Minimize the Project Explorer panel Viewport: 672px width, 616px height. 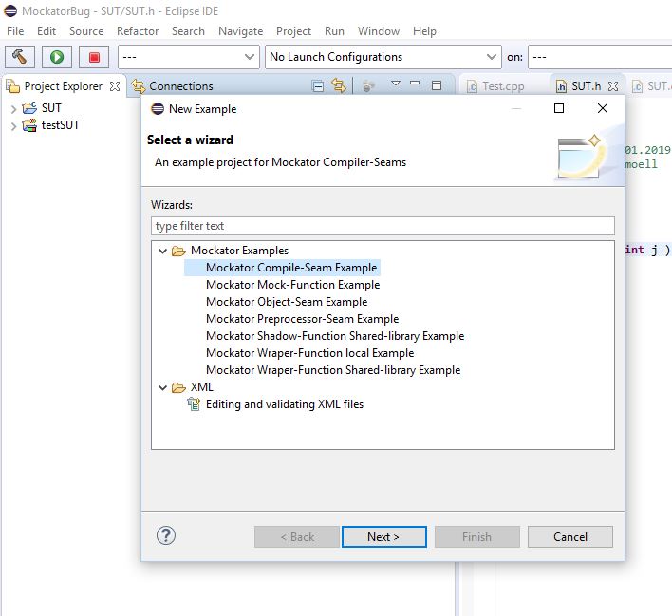pyautogui.click(x=415, y=83)
